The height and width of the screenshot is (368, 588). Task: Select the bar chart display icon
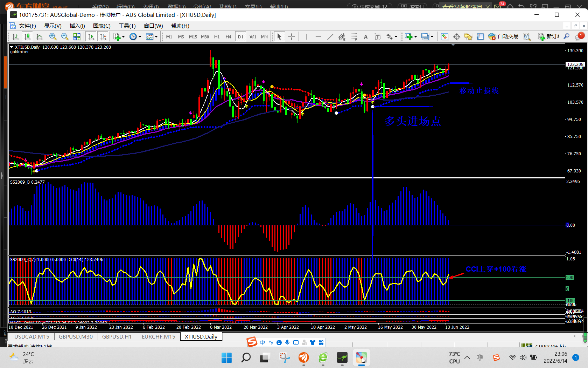(15, 36)
